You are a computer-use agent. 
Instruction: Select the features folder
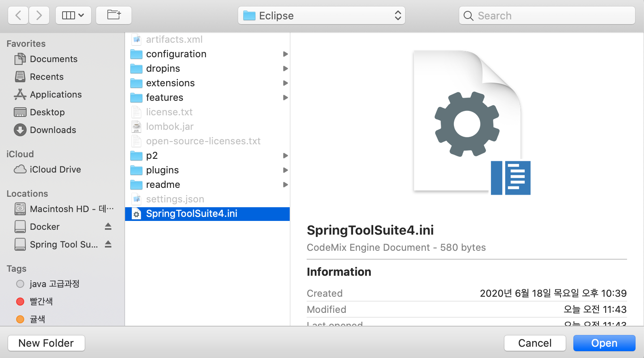pyautogui.click(x=207, y=98)
